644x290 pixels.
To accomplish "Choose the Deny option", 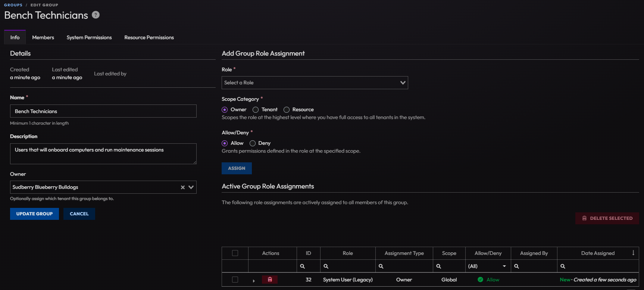I will [253, 143].
